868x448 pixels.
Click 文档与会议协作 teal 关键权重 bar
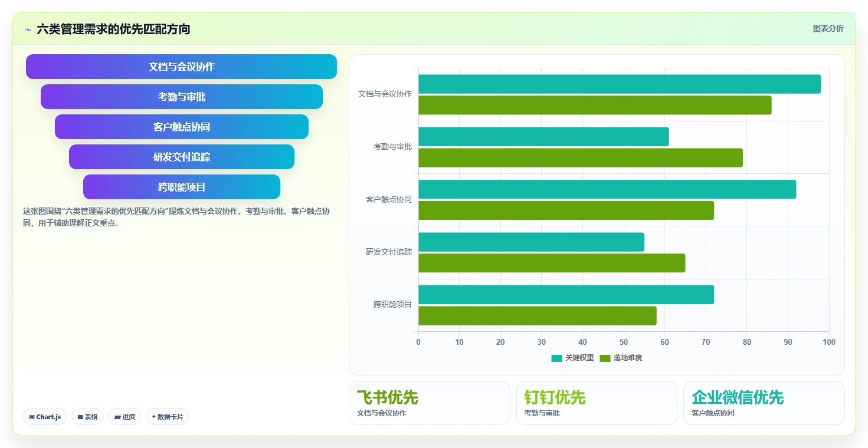[x=620, y=84]
